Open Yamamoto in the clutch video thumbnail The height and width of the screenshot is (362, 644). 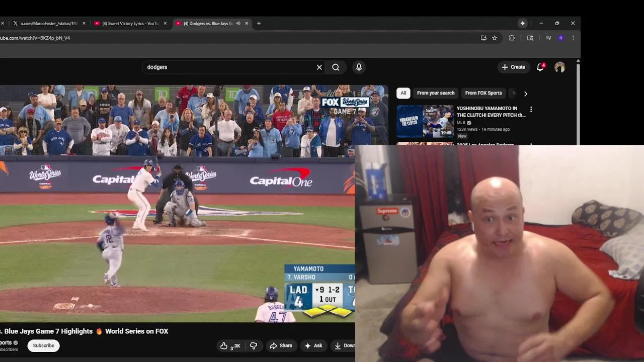(425, 121)
